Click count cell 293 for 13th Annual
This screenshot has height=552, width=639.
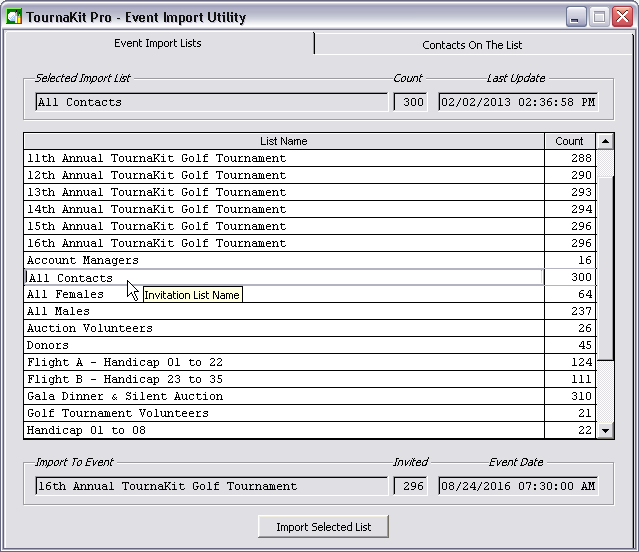pyautogui.click(x=570, y=192)
